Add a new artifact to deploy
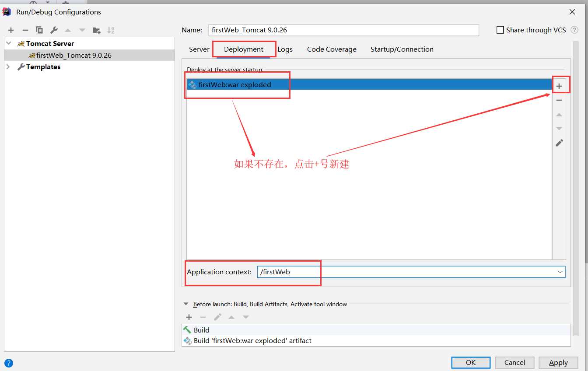588x371 pixels. coord(559,87)
